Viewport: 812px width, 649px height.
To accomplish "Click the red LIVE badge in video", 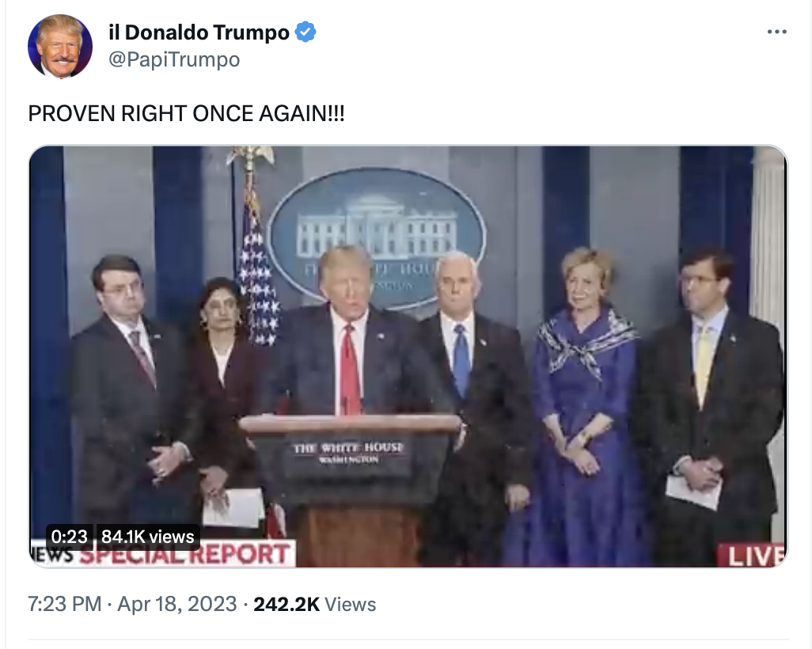I will (753, 556).
